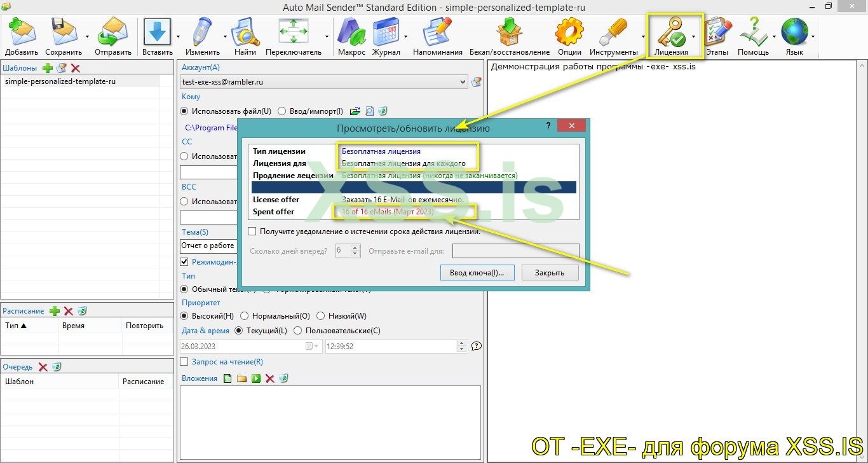Click the green play icon in Вложения

(255, 378)
